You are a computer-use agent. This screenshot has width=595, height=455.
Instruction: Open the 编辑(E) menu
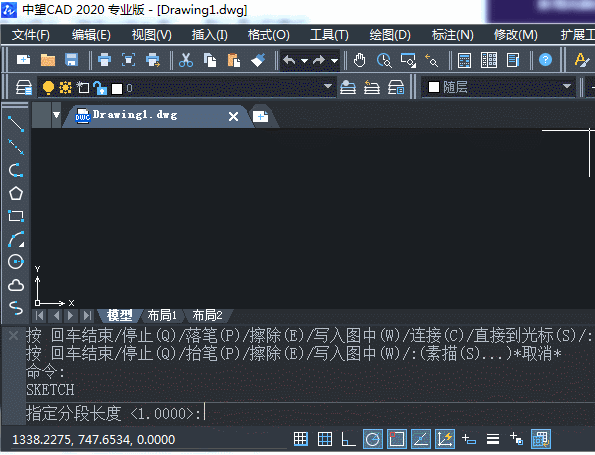point(91,35)
